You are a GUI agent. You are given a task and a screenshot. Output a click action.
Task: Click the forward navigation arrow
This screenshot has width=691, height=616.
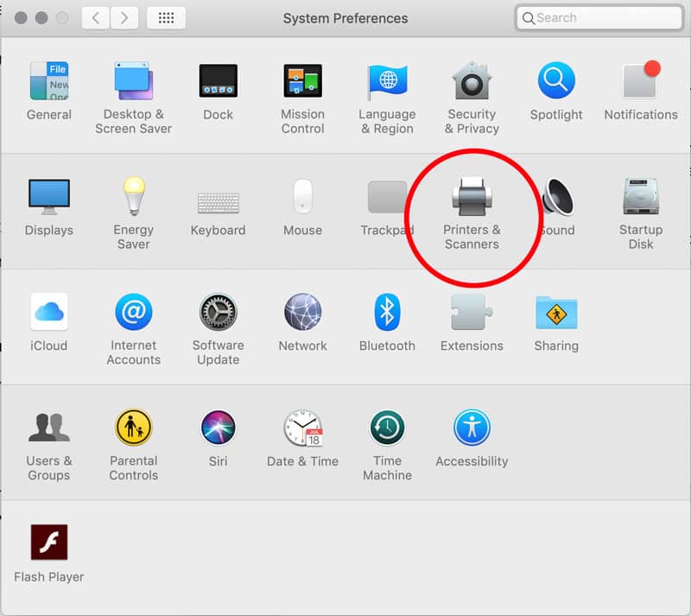click(x=124, y=18)
